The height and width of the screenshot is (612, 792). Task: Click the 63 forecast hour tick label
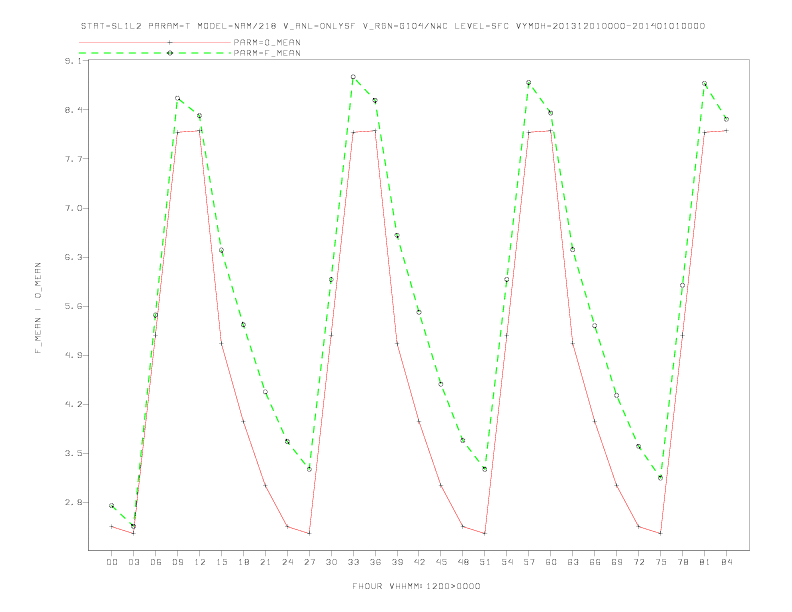573,562
